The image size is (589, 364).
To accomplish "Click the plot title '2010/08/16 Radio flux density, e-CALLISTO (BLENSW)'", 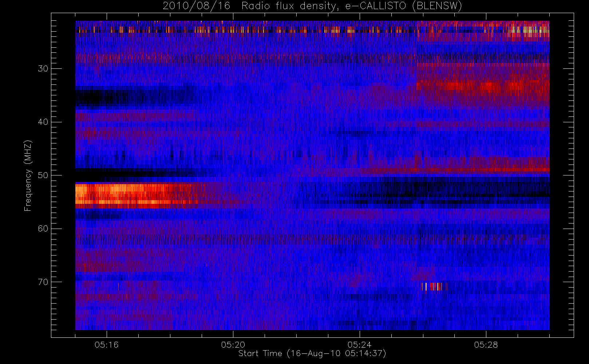I will click(x=312, y=6).
